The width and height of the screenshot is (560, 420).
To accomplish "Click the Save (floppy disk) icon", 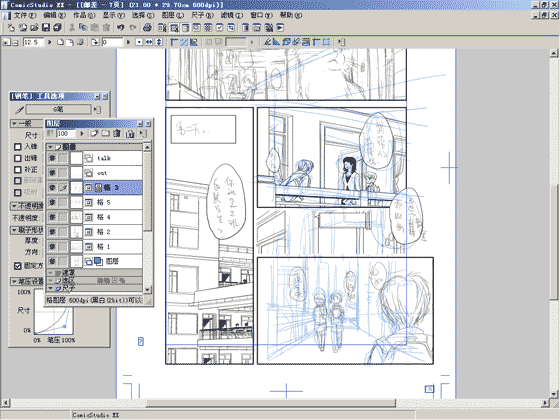I will tap(46, 28).
